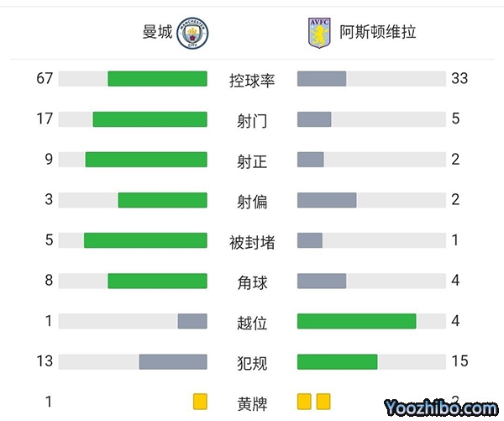This screenshot has width=504, height=421.
Task: Click the 被封堵 blocked shots label
Action: pos(252,242)
